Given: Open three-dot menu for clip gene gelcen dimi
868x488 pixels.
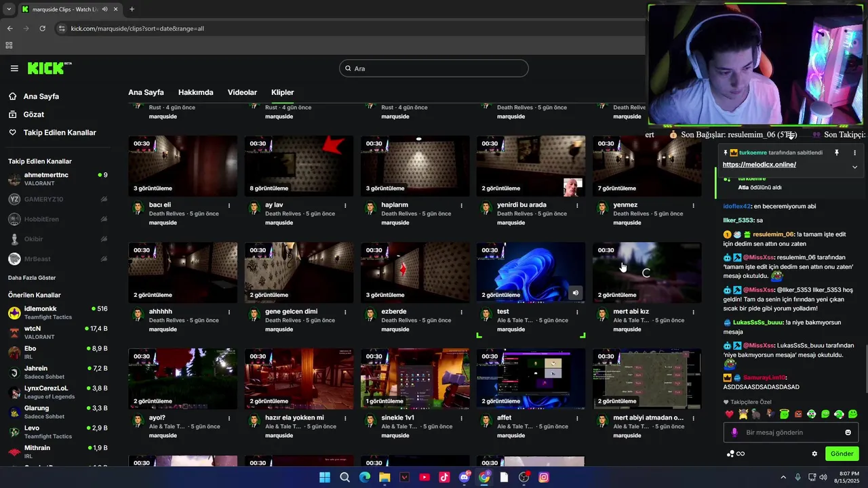Looking at the screenshot, I should click(345, 312).
